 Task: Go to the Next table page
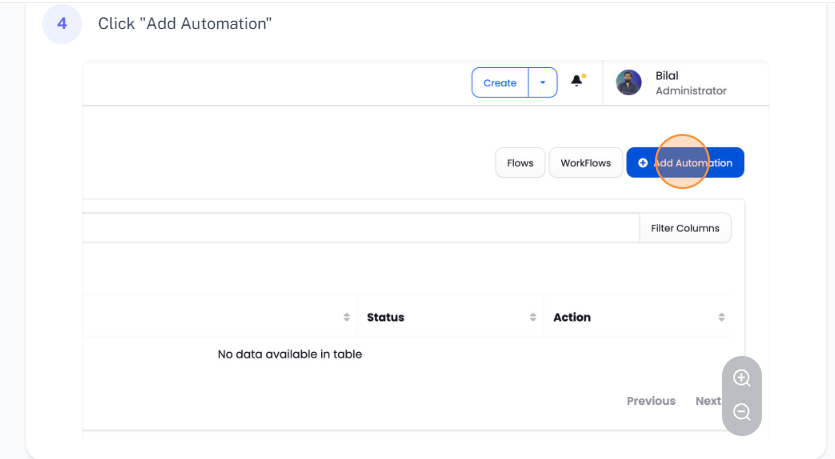click(708, 401)
